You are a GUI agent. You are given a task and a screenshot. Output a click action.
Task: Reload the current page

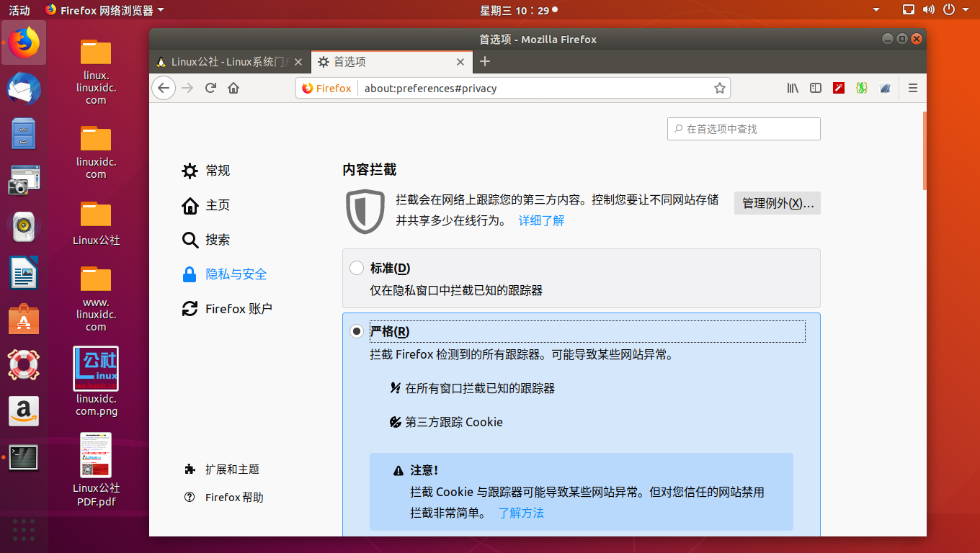(210, 88)
